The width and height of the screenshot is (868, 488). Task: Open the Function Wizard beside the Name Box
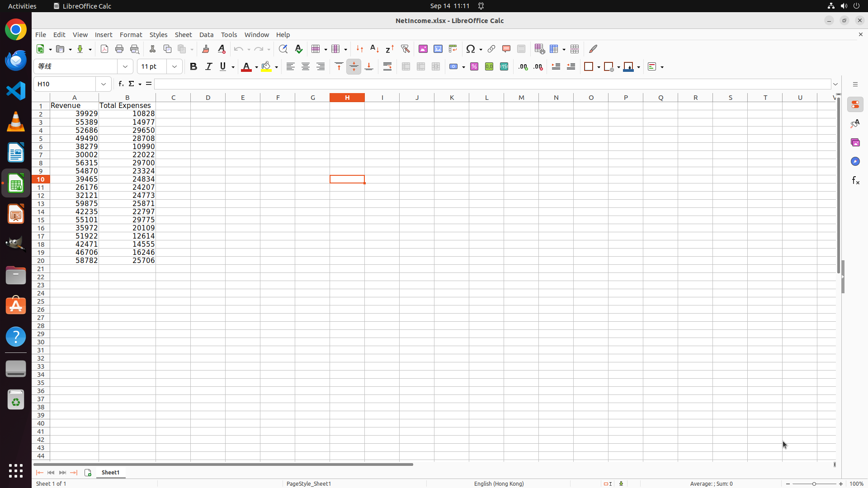point(121,84)
